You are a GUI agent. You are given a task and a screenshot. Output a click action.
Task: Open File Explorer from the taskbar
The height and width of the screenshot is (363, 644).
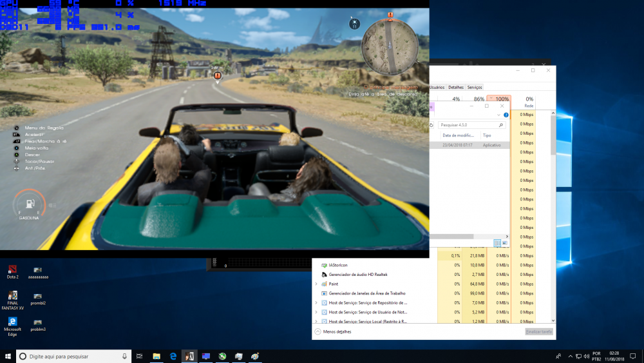pos(156,356)
